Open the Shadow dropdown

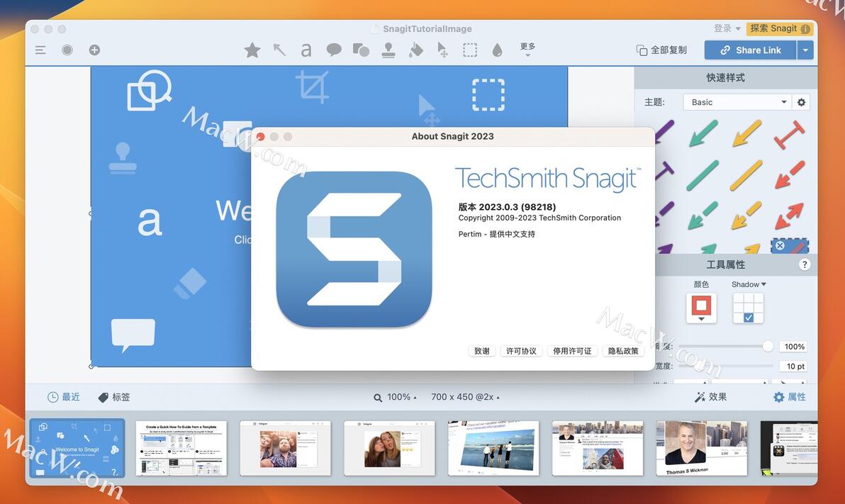(x=749, y=284)
